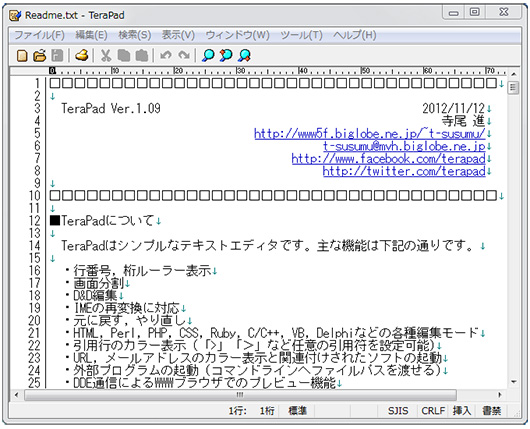This screenshot has height=429, width=530.
Task: Click the Paste clipboard icon
Action: [x=142, y=55]
